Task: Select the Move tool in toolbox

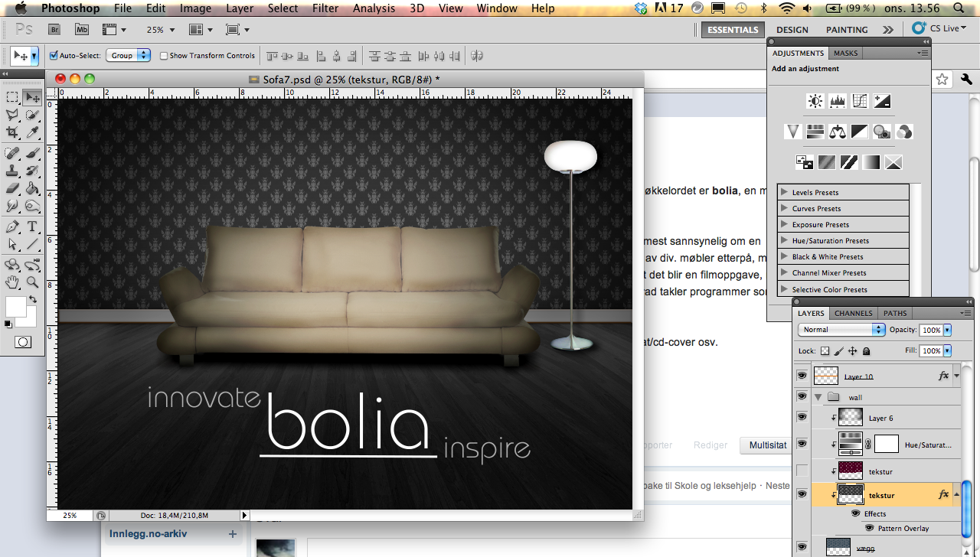Action: coord(32,97)
